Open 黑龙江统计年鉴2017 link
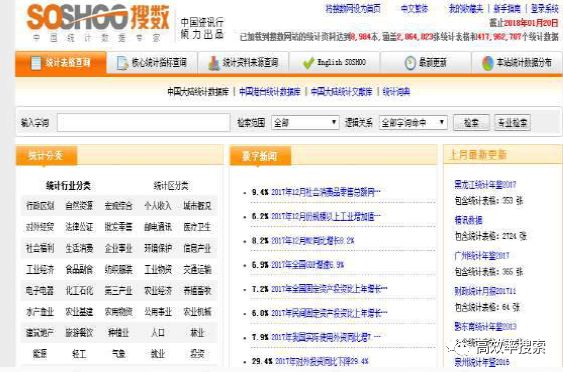Screen dimensions: 563x372 point(485,185)
